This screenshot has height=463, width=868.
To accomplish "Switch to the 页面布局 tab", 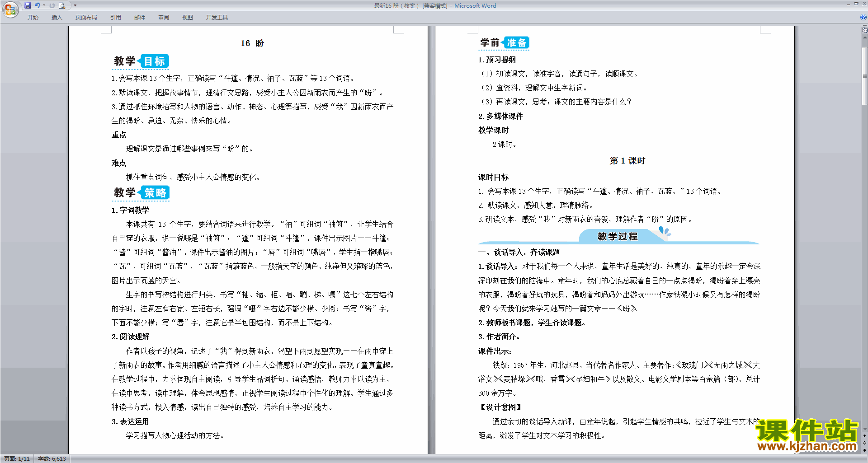I will pyautogui.click(x=86, y=18).
